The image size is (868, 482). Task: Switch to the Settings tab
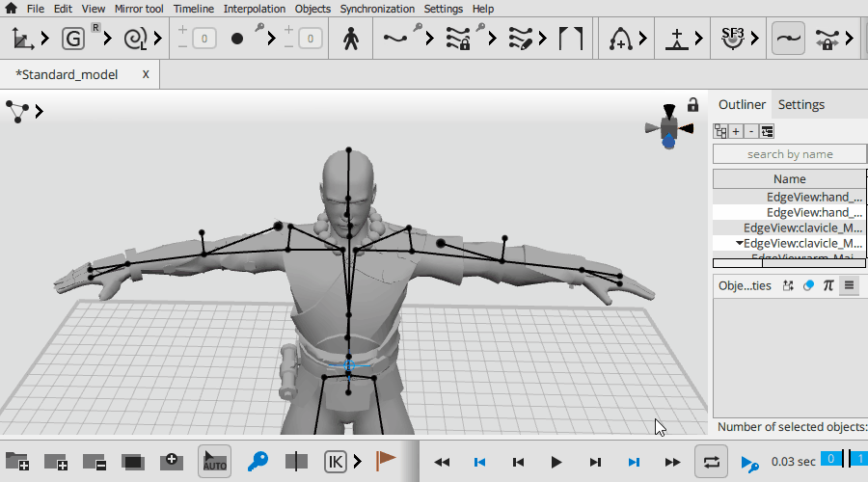click(x=800, y=105)
